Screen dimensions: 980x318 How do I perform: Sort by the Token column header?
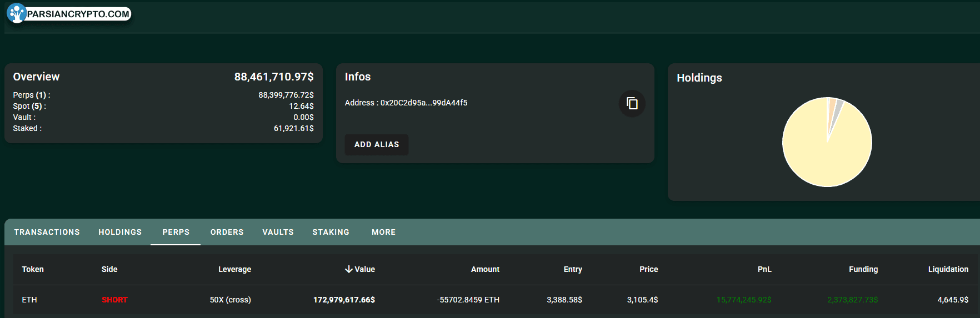coord(33,269)
